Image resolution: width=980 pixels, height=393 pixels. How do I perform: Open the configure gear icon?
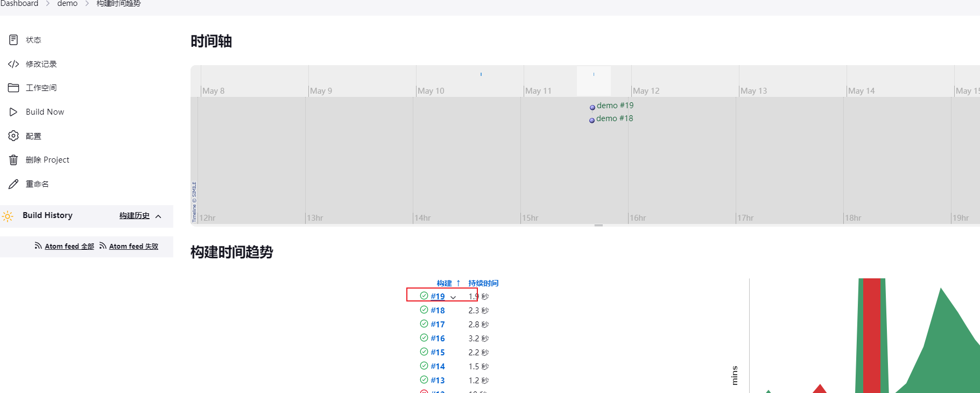coord(13,136)
